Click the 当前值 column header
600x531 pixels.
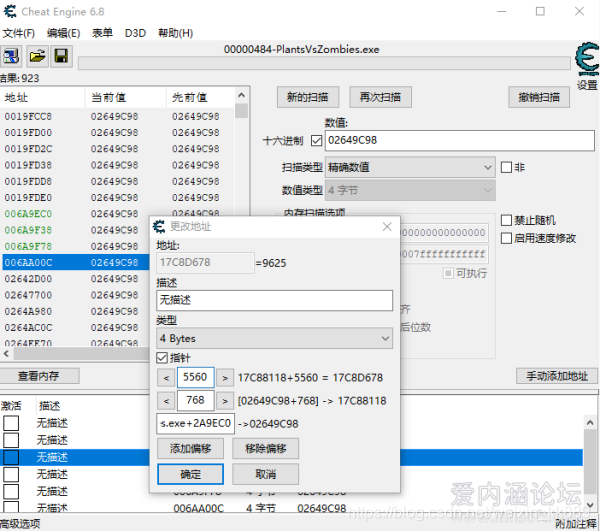[x=126, y=98]
